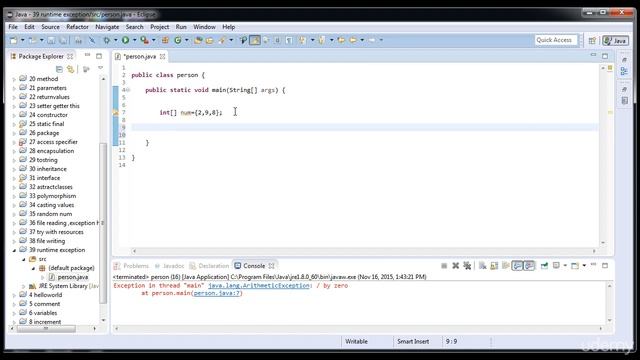This screenshot has height=360, width=640.
Task: Maximize the editor area icon
Action: (605, 56)
